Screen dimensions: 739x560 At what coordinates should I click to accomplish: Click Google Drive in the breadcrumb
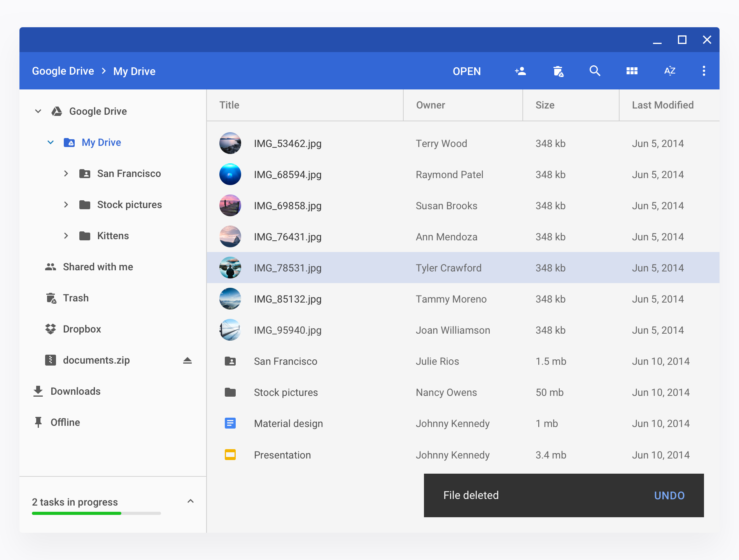tap(63, 71)
